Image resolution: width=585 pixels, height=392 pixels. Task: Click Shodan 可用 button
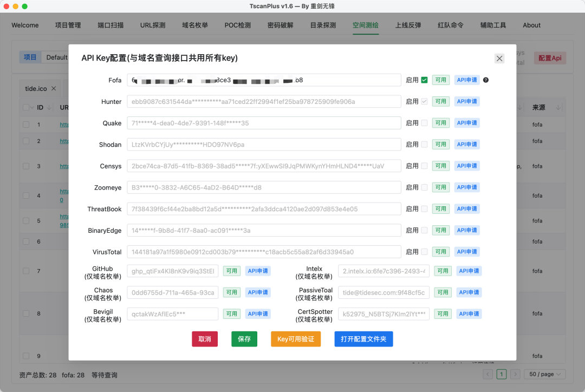point(441,145)
